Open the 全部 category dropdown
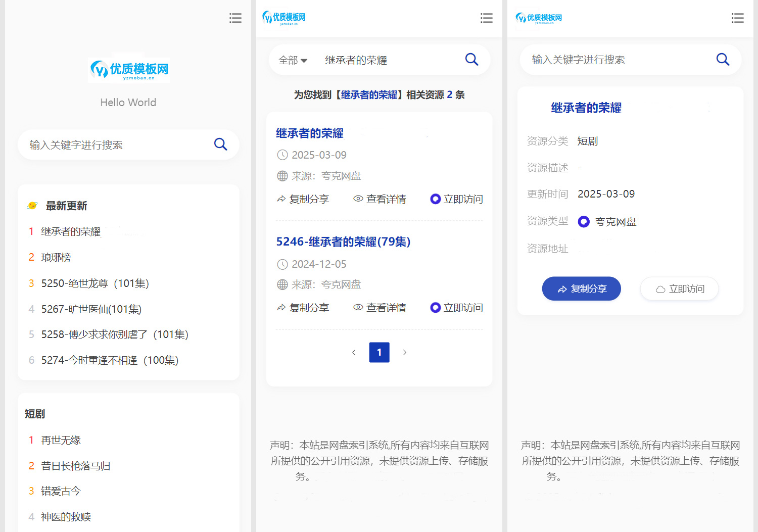Viewport: 758px width, 532px height. (293, 60)
